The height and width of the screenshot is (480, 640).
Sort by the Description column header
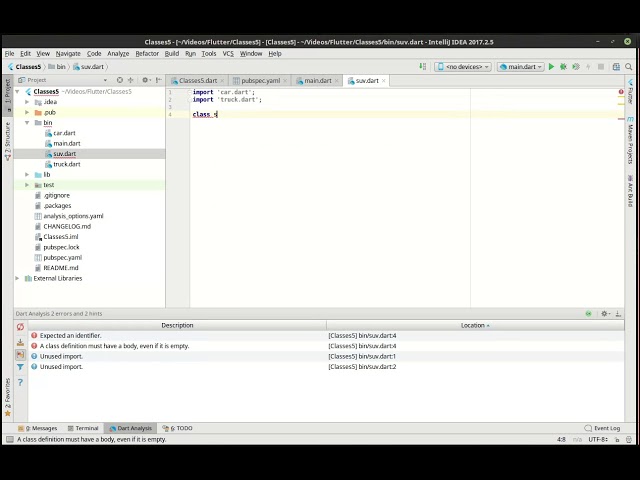click(x=177, y=325)
